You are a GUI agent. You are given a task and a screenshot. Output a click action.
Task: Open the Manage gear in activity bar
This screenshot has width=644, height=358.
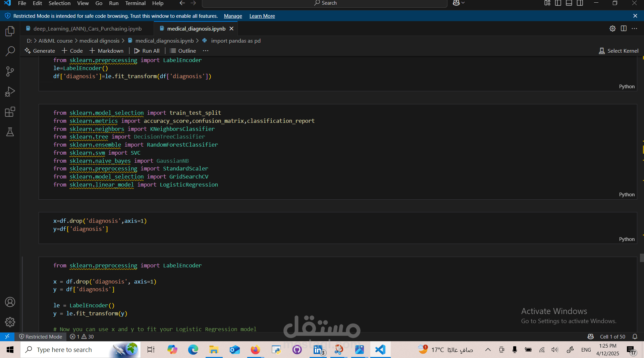click(x=10, y=322)
